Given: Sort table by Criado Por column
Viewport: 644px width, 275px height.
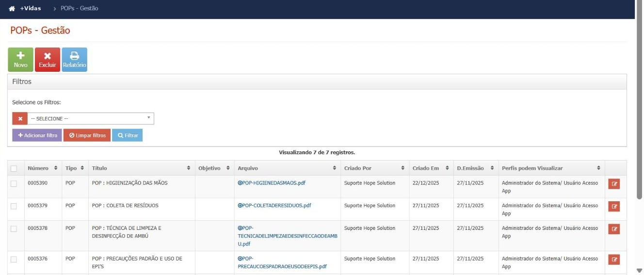Looking at the screenshot, I should (374, 168).
